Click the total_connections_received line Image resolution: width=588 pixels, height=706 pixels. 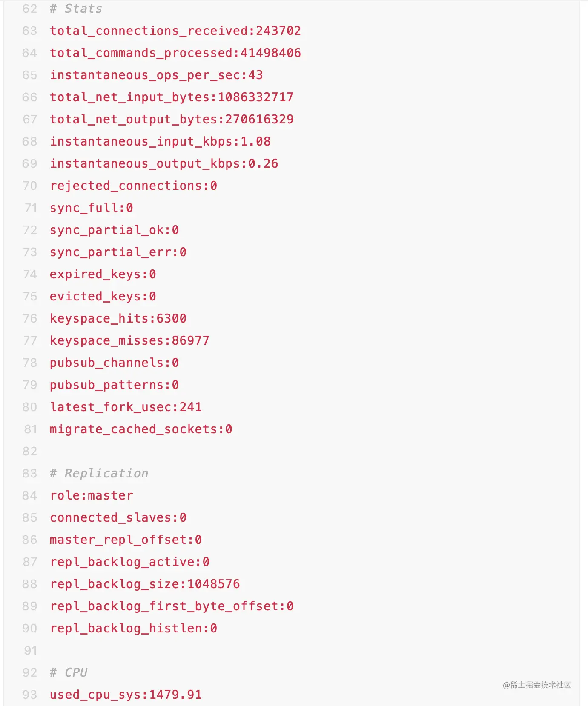175,31
